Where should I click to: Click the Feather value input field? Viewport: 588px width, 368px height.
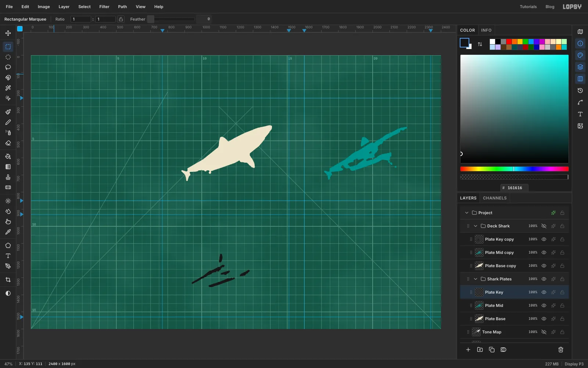204,19
